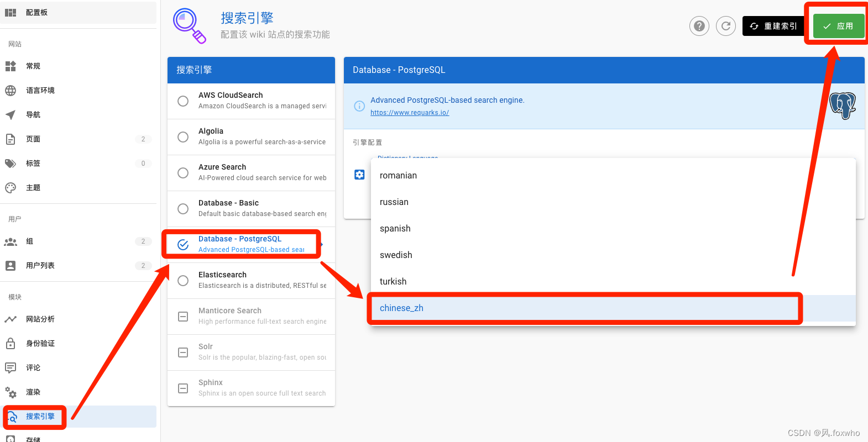Open the 配置板 dashboard icon
Image resolution: width=868 pixels, height=442 pixels.
(11, 12)
